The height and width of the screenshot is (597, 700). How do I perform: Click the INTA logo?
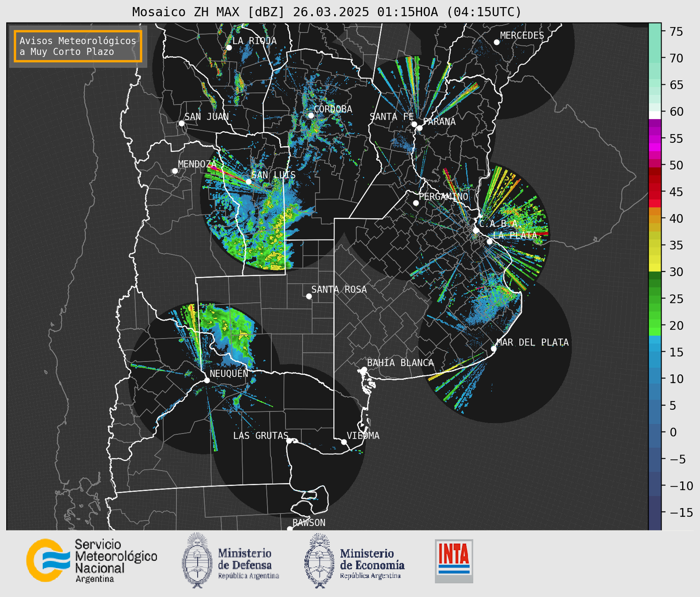(454, 561)
